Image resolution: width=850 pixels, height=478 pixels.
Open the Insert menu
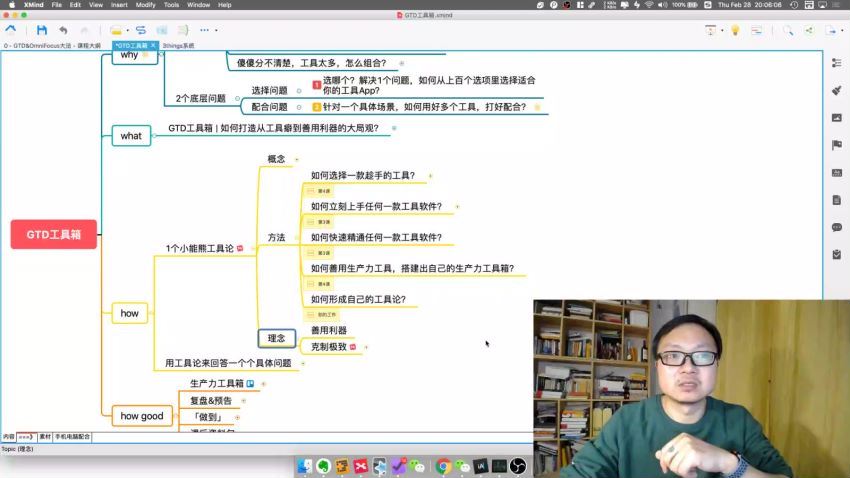click(x=119, y=5)
